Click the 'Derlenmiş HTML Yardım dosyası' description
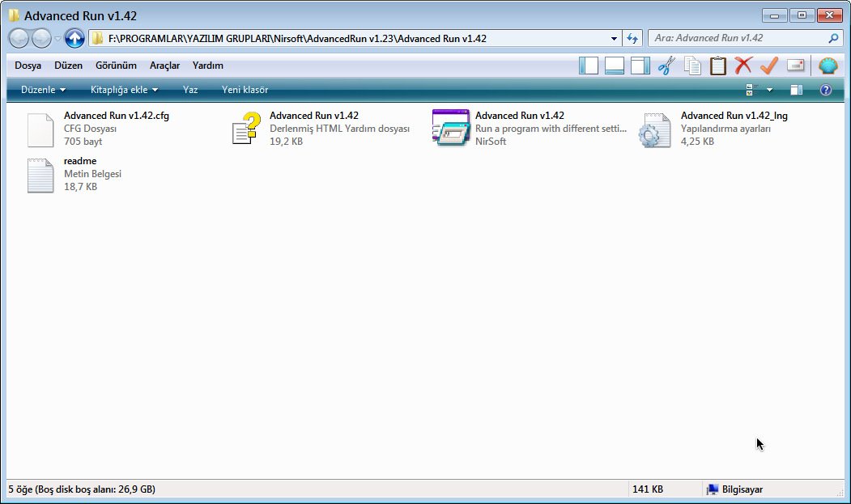Viewport: 851px width, 504px height. 340,129
